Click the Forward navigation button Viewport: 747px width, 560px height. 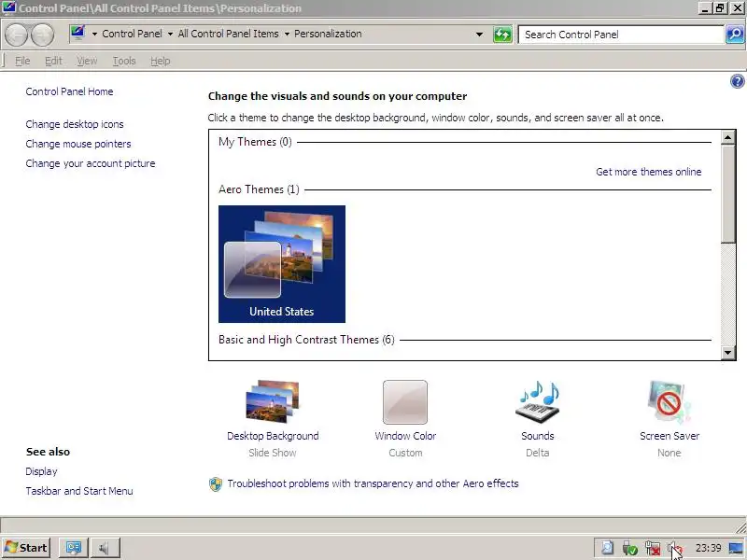pyautogui.click(x=43, y=35)
